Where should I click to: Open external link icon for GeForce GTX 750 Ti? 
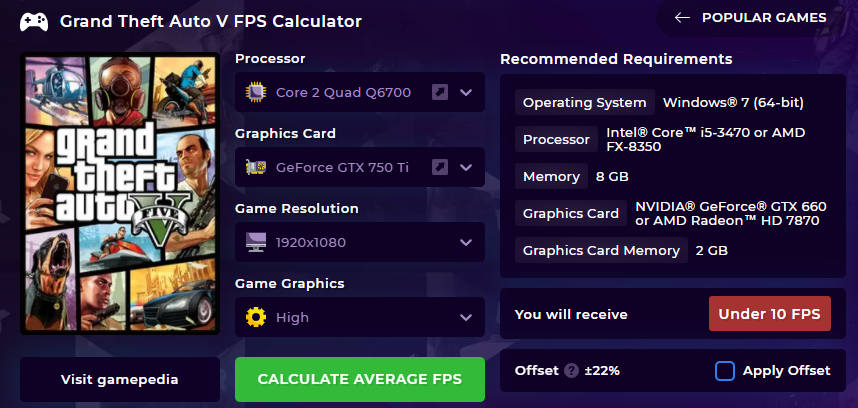pos(439,167)
